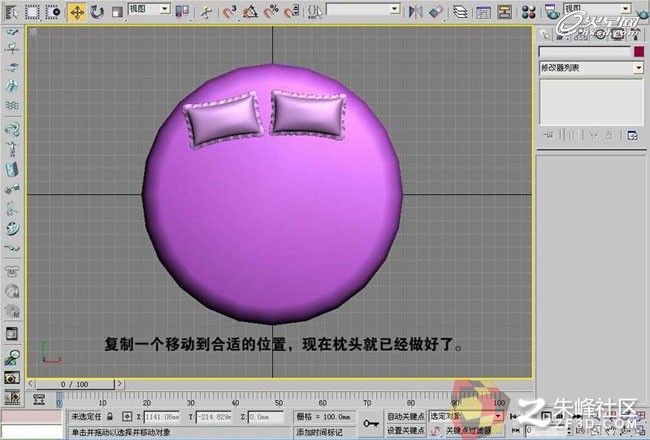The width and height of the screenshot is (650, 440).
Task: Click the Remove Modifier trash icon
Action: point(610,135)
